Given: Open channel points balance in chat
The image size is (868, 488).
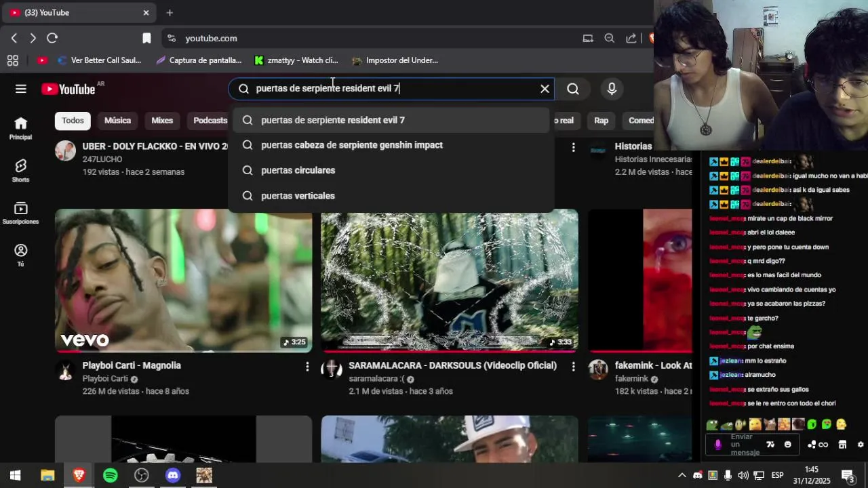Looking at the screenshot, I should pyautogui.click(x=818, y=445).
